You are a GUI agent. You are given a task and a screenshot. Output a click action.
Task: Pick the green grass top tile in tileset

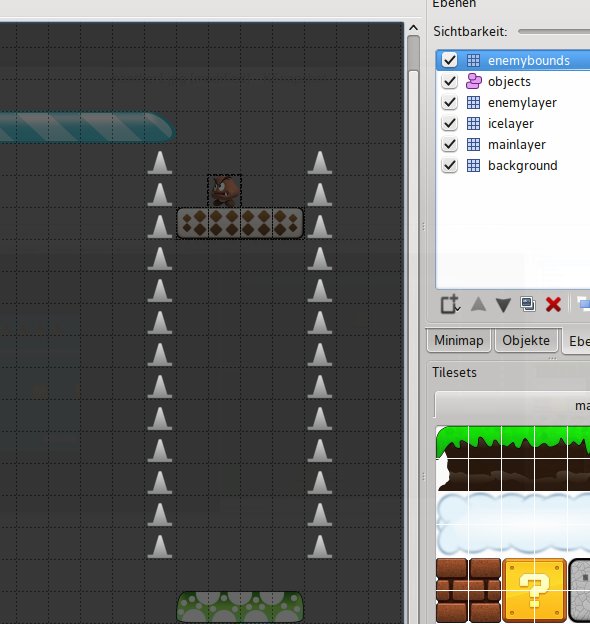513,442
